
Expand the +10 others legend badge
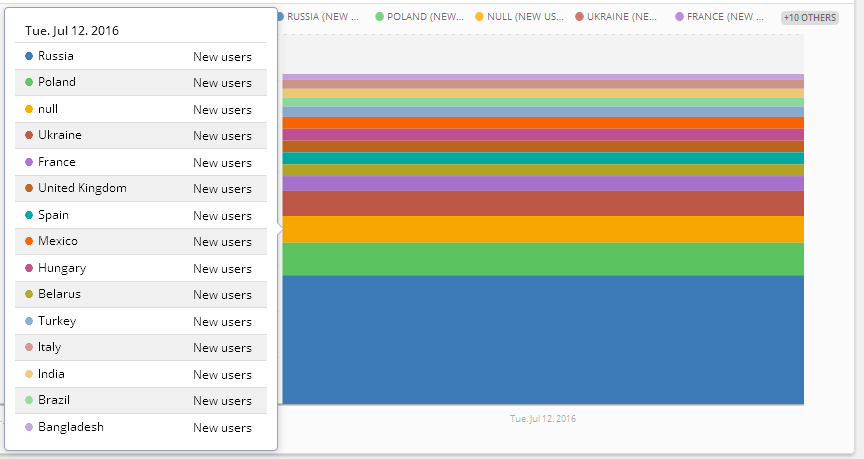pyautogui.click(x=809, y=17)
